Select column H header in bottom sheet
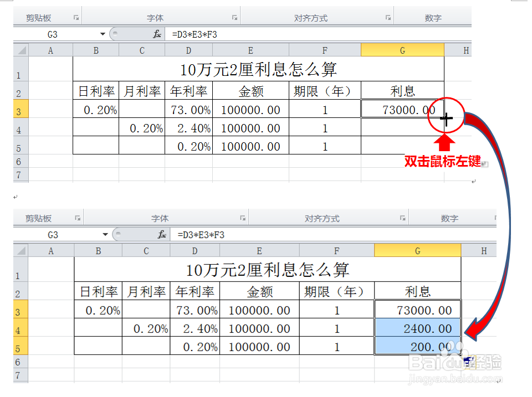This screenshot has height=397, width=532. click(479, 251)
